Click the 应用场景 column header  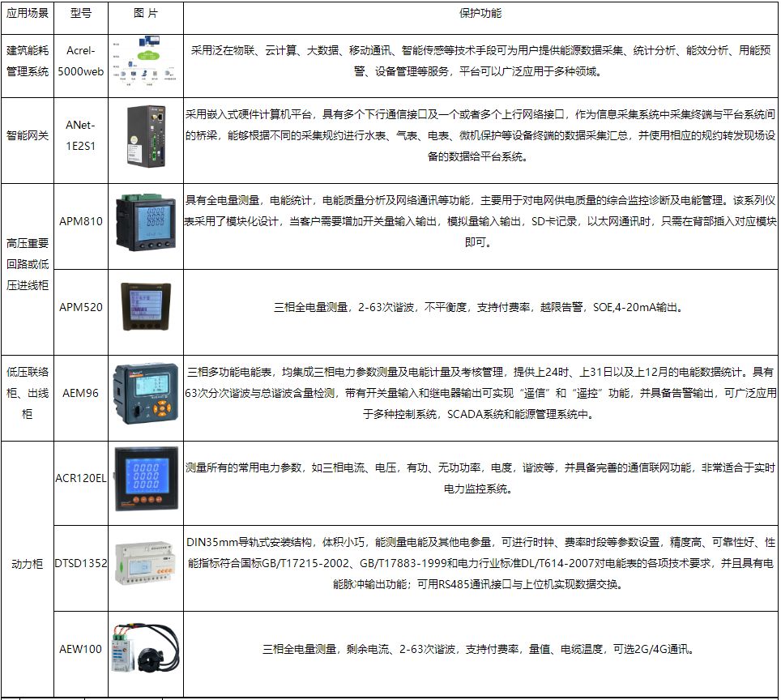28,15
